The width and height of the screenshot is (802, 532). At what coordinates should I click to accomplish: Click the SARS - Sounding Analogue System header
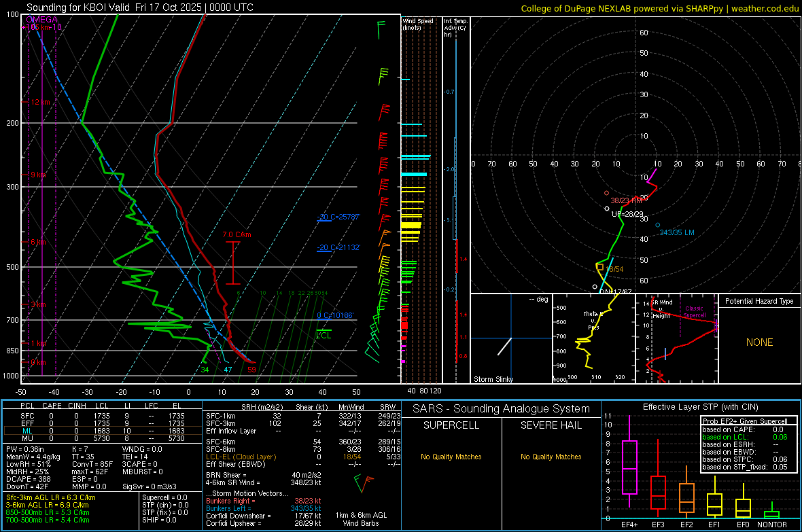click(501, 409)
